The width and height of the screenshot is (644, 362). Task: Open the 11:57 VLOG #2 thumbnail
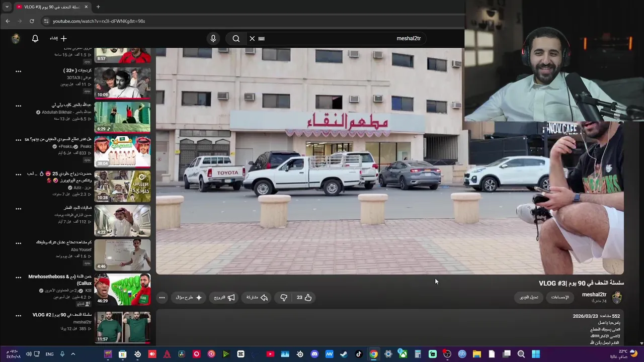(122, 327)
